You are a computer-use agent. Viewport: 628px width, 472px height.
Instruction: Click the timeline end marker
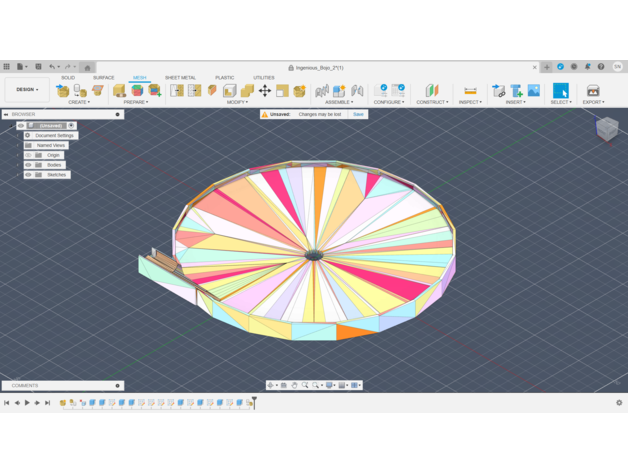(254, 401)
